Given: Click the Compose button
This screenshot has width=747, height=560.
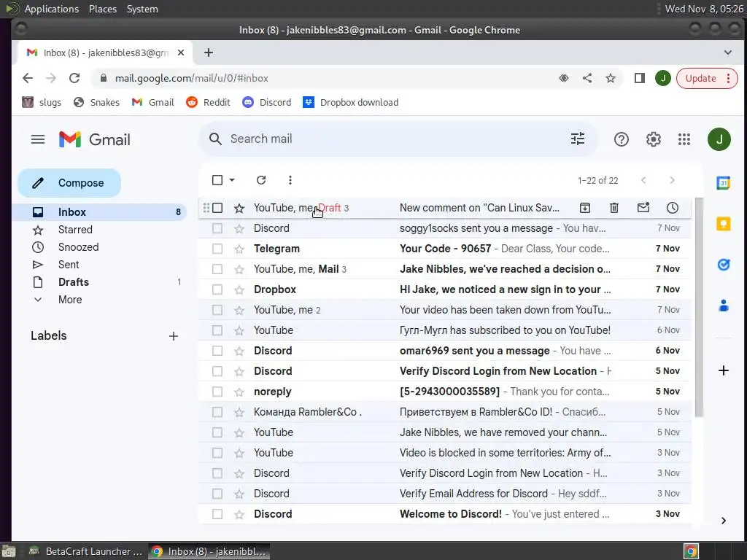Looking at the screenshot, I should 69,183.
